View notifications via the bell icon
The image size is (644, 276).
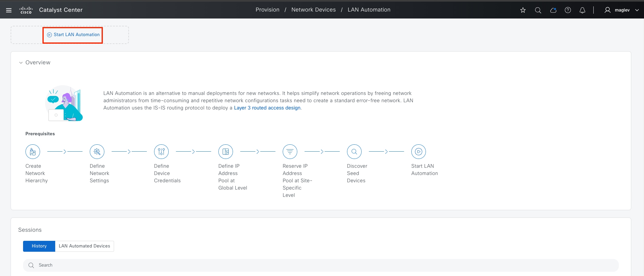[x=582, y=10]
